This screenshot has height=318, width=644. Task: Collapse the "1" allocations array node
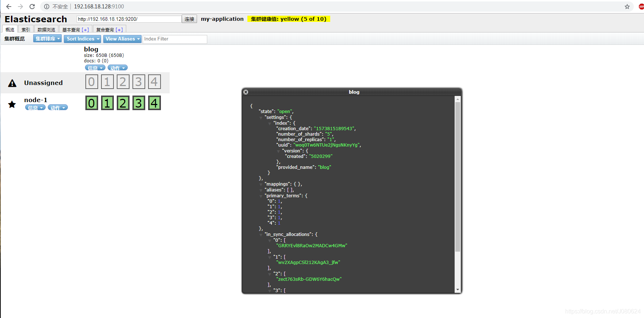tap(270, 257)
